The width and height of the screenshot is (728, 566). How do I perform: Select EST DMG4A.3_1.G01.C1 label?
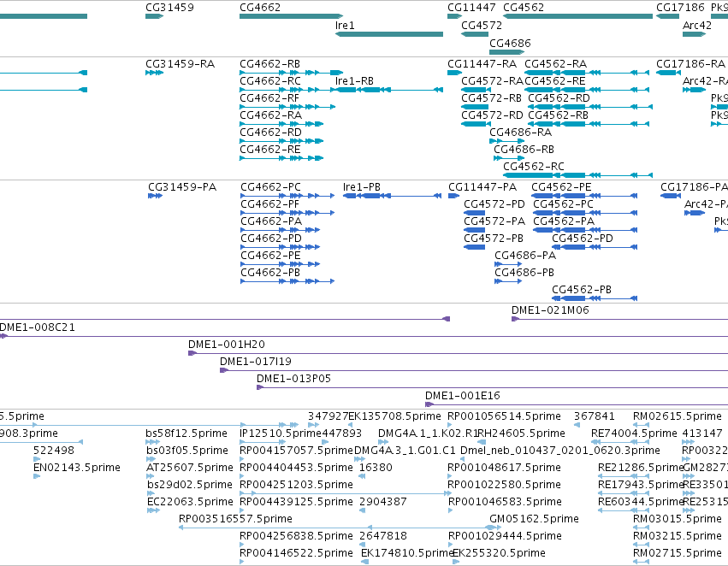(x=405, y=451)
